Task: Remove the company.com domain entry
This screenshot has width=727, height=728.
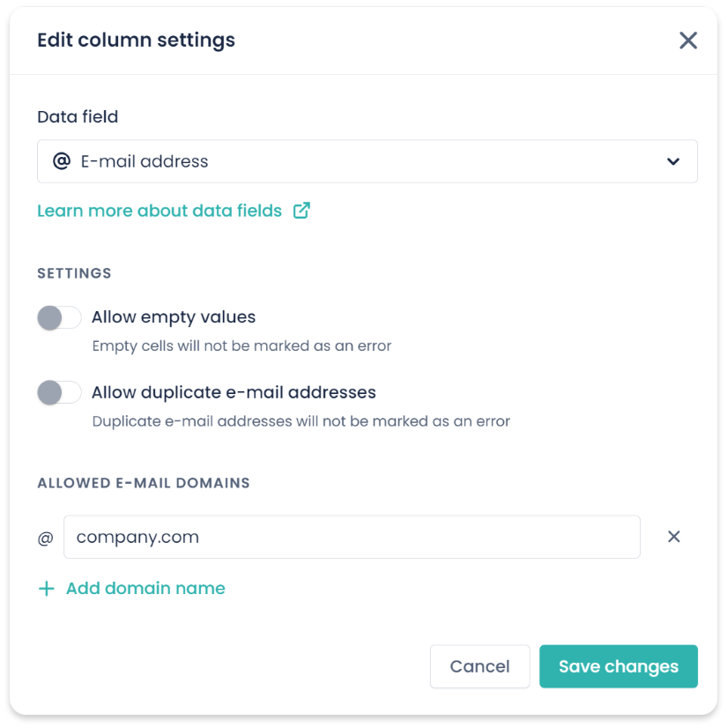Action: [x=673, y=537]
